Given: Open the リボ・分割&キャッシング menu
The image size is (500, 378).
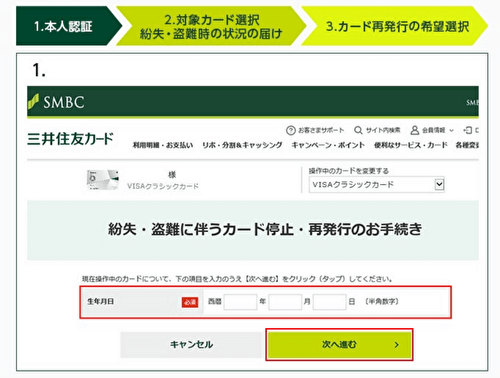Looking at the screenshot, I should click(x=242, y=145).
